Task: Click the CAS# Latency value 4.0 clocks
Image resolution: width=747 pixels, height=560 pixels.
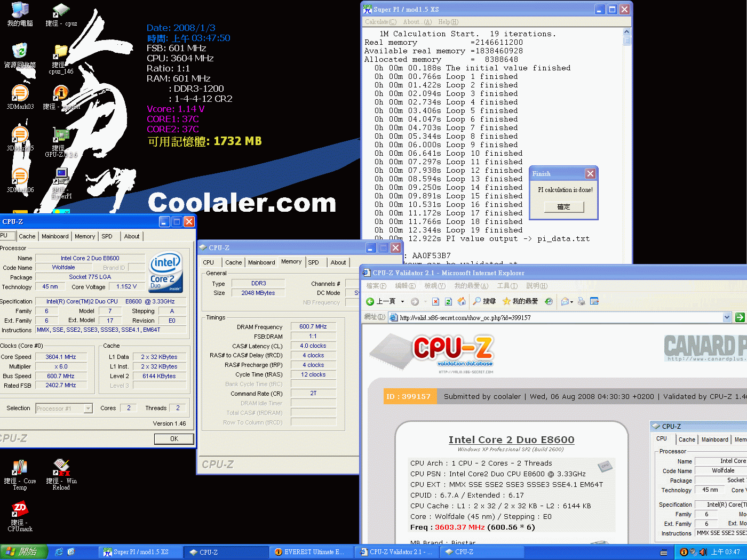Action: [x=313, y=346]
